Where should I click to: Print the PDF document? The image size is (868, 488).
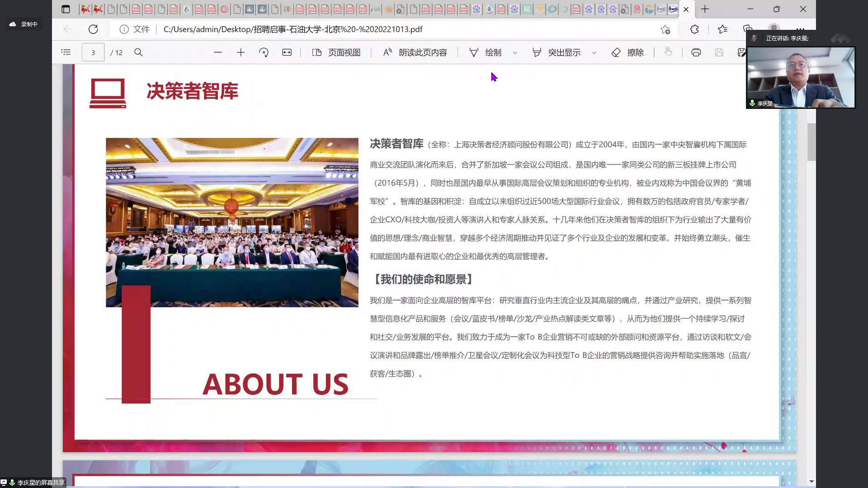click(x=696, y=52)
